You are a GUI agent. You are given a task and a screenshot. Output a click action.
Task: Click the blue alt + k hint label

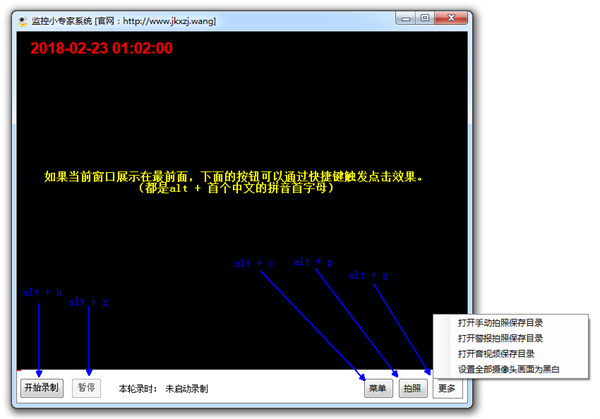[43, 292]
